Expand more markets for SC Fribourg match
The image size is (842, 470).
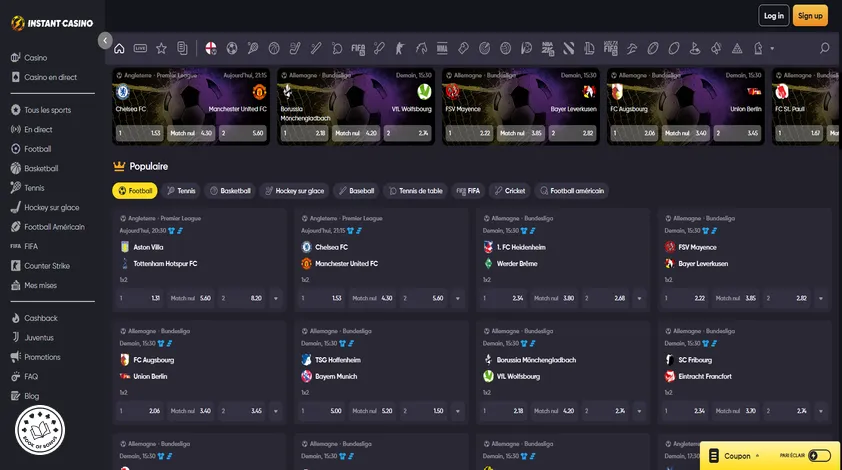click(821, 411)
